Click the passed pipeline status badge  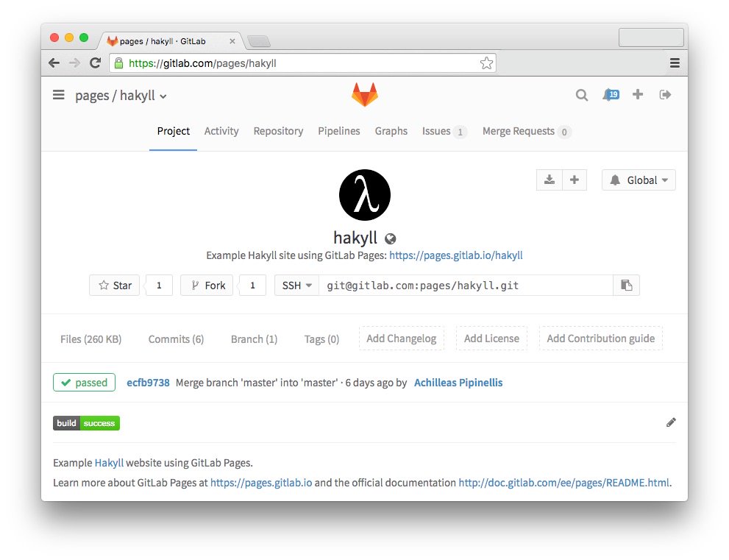[84, 383]
